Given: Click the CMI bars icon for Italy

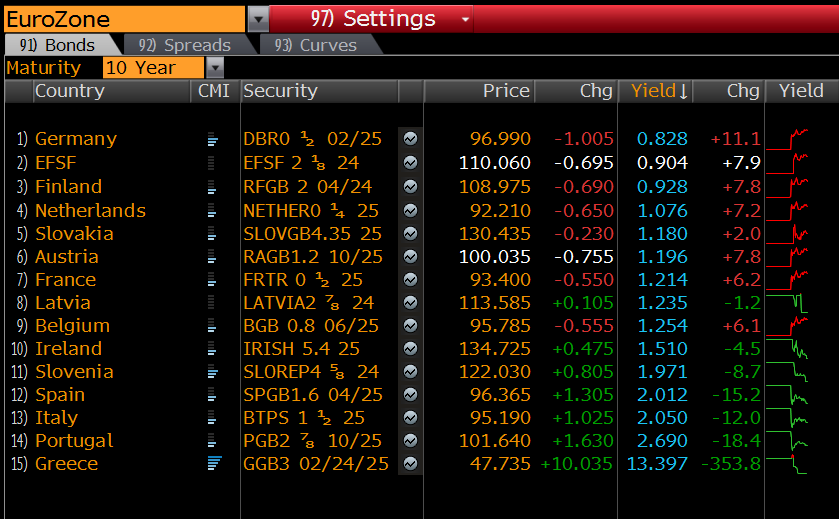Looking at the screenshot, I should [211, 418].
